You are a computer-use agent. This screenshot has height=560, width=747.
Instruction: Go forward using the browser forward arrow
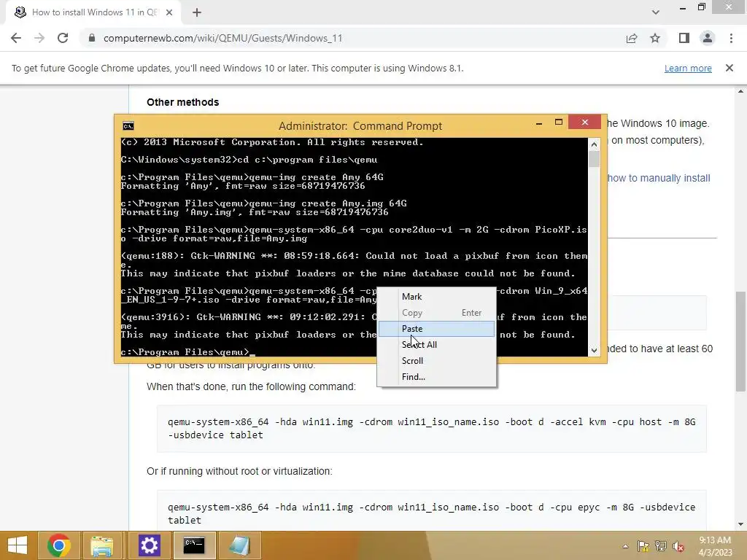pyautogui.click(x=39, y=38)
